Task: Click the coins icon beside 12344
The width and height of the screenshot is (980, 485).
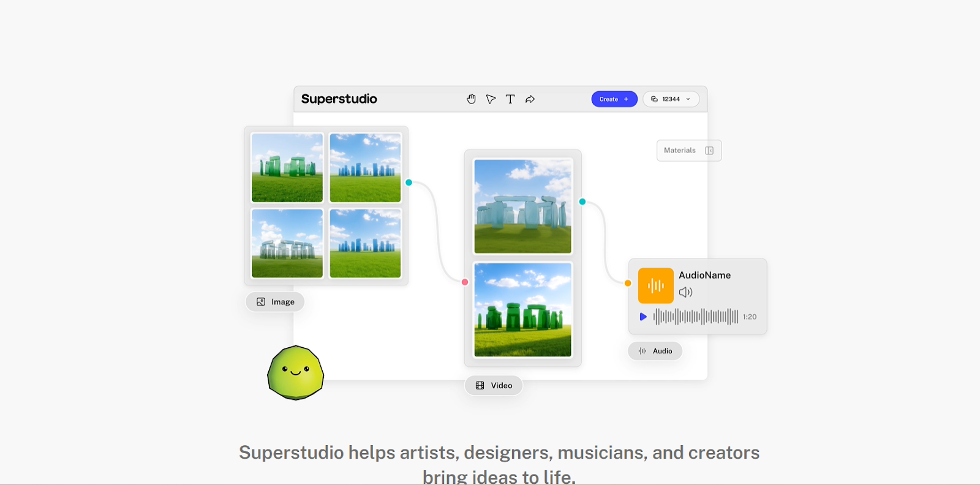Action: [654, 99]
